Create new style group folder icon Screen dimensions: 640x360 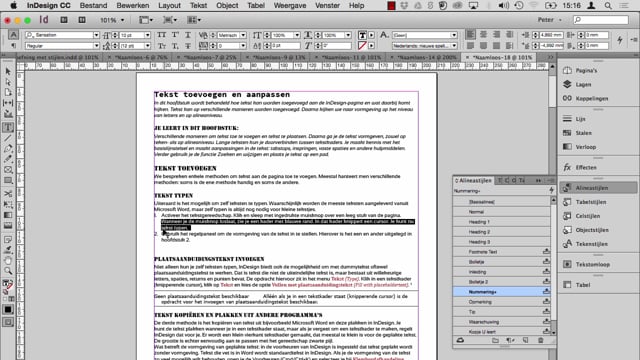[495, 340]
